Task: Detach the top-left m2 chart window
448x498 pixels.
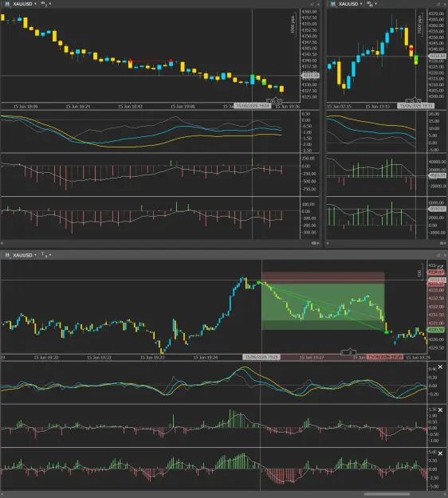Action: (x=312, y=4)
